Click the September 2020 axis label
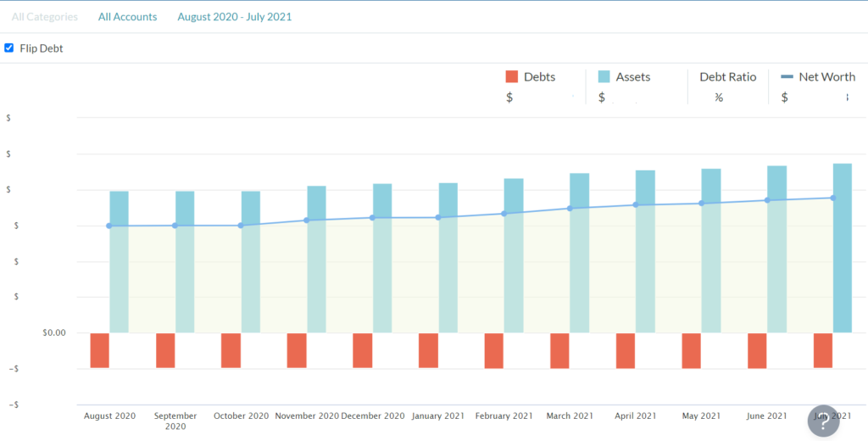 tap(175, 421)
